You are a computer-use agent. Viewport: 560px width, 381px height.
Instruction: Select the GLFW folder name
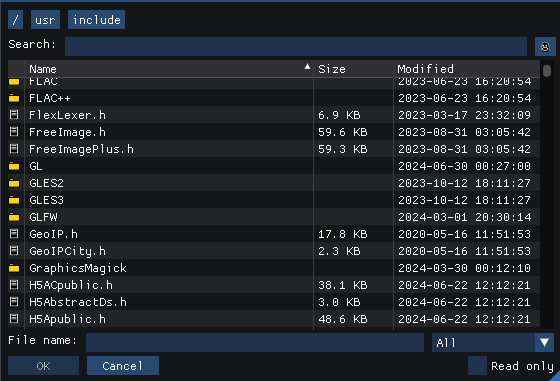click(43, 217)
